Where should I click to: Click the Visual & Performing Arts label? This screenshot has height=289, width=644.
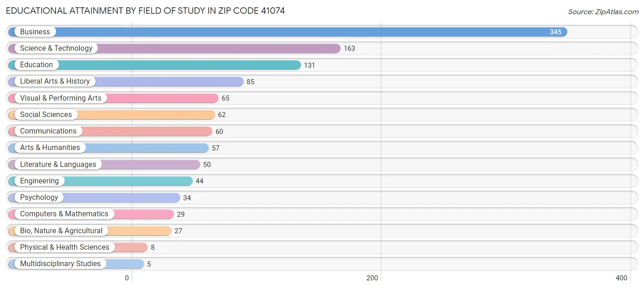61,98
